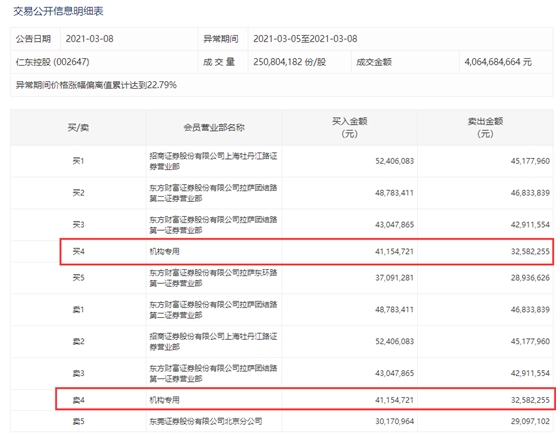
Task: Select the 买2 row label
Action: pos(78,193)
